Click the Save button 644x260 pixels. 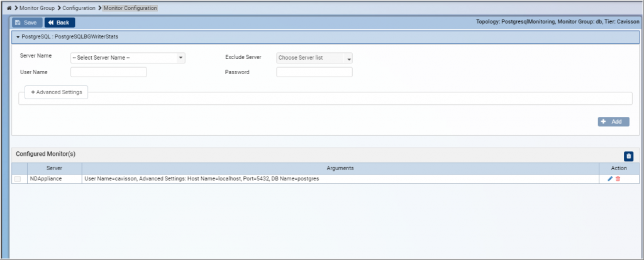(x=26, y=23)
